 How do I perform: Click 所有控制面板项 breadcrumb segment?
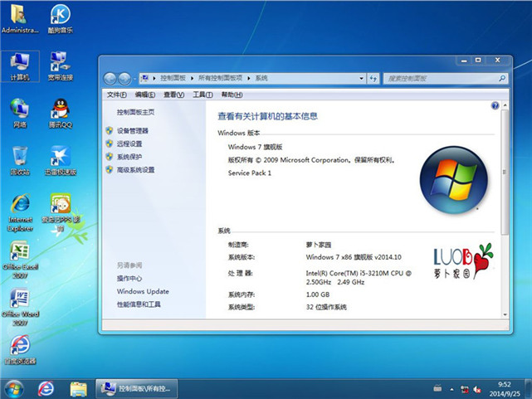pos(220,78)
